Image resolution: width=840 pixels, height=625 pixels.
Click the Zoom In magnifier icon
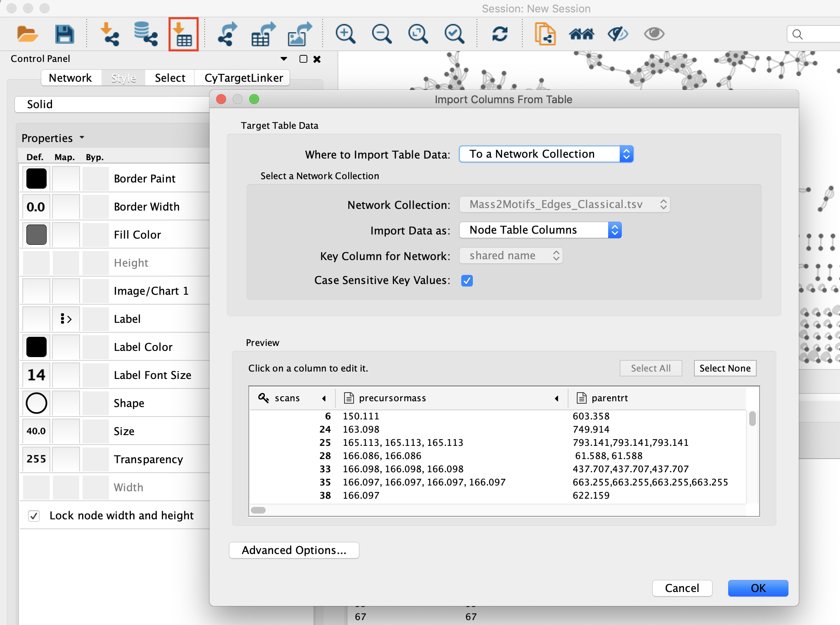tap(345, 34)
